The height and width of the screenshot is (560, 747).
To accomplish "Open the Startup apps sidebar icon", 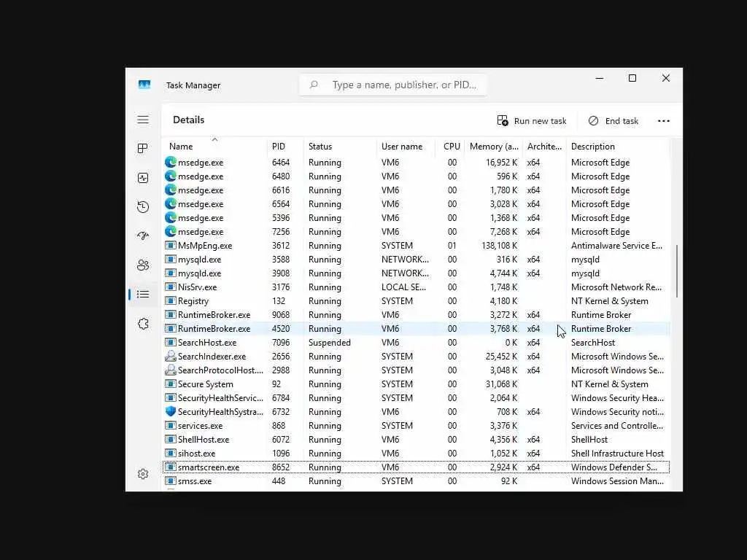I will point(143,236).
